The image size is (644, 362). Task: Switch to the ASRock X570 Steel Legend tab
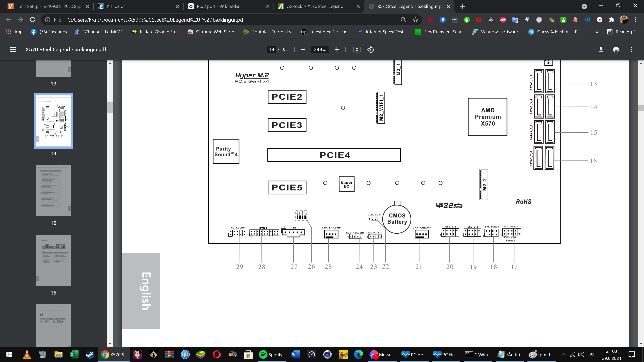pos(315,6)
